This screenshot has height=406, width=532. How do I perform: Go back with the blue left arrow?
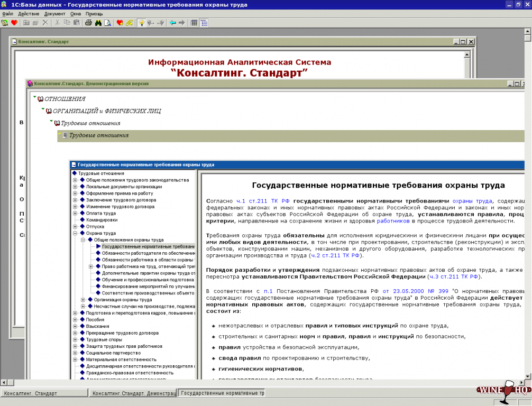pos(172,23)
